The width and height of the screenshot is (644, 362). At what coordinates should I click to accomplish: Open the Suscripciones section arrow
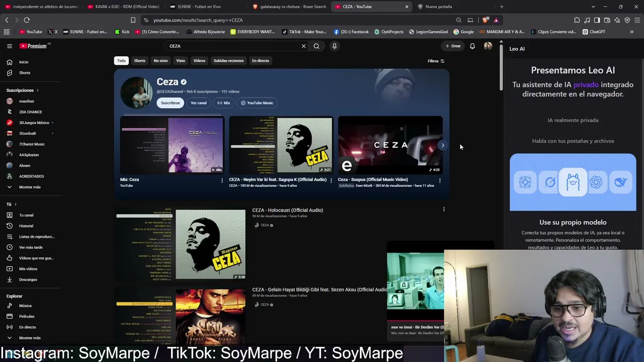point(37,90)
